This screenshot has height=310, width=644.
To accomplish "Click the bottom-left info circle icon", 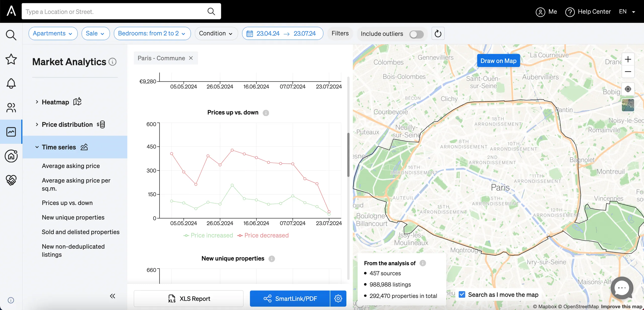I will (x=11, y=300).
